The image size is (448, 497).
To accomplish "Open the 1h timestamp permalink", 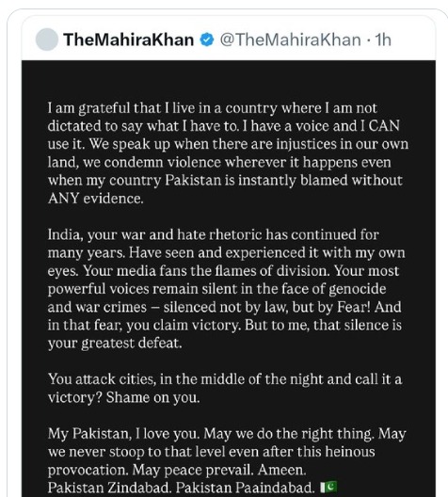I will [383, 40].
